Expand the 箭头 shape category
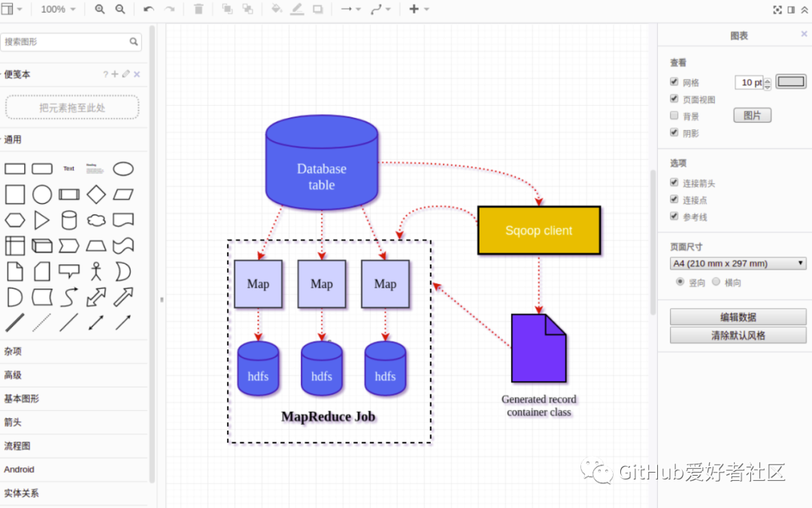This screenshot has width=812, height=508. click(x=13, y=422)
